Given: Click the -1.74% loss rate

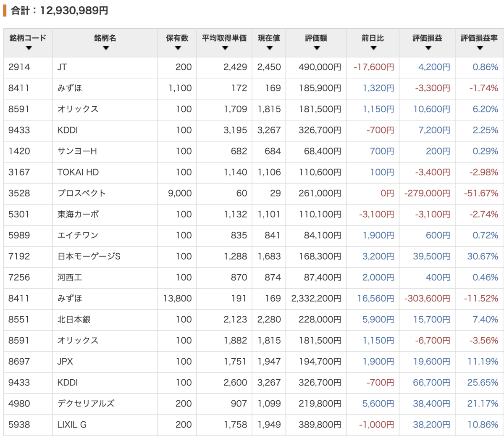Looking at the screenshot, I should (x=484, y=88).
